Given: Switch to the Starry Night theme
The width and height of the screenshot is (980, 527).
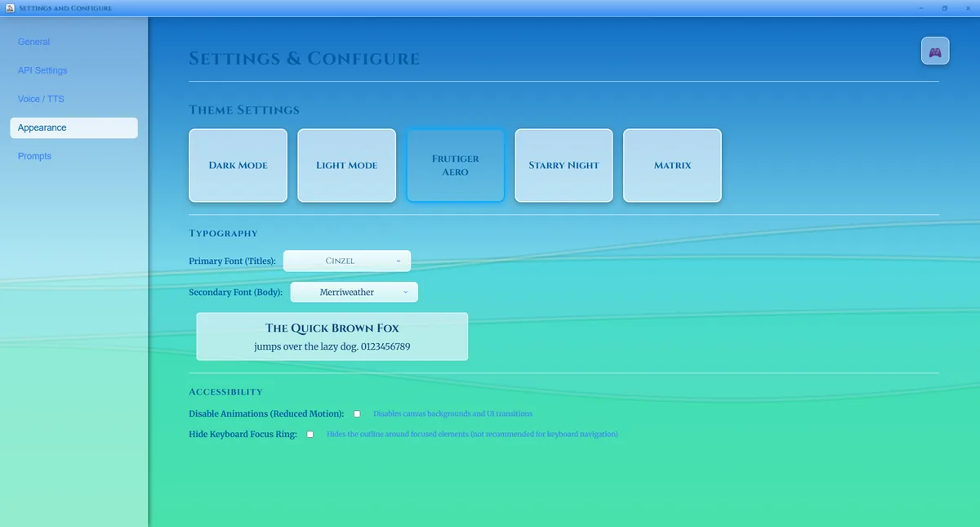Looking at the screenshot, I should point(563,165).
